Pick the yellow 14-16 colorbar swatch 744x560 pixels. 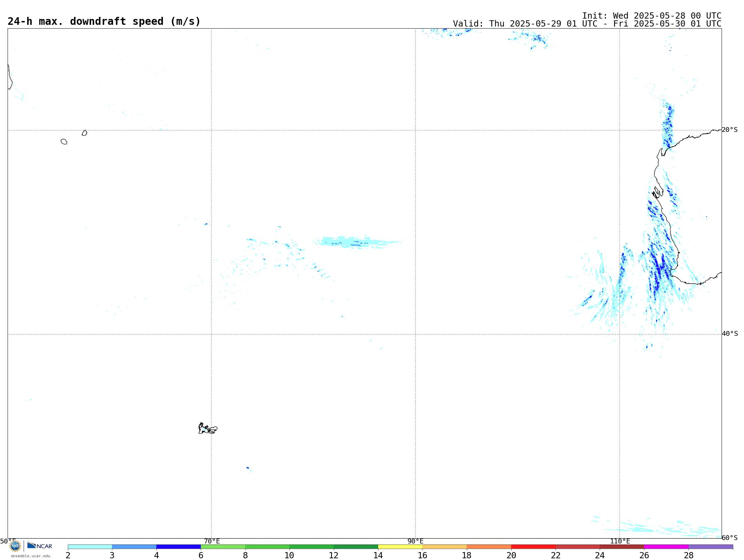tap(400, 547)
